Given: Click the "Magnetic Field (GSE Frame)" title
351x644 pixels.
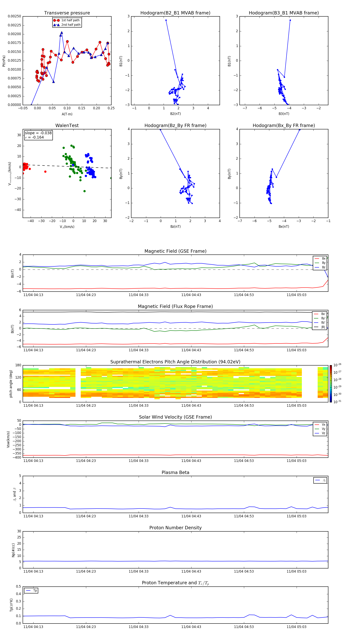Looking at the screenshot, I should (x=175, y=251).
